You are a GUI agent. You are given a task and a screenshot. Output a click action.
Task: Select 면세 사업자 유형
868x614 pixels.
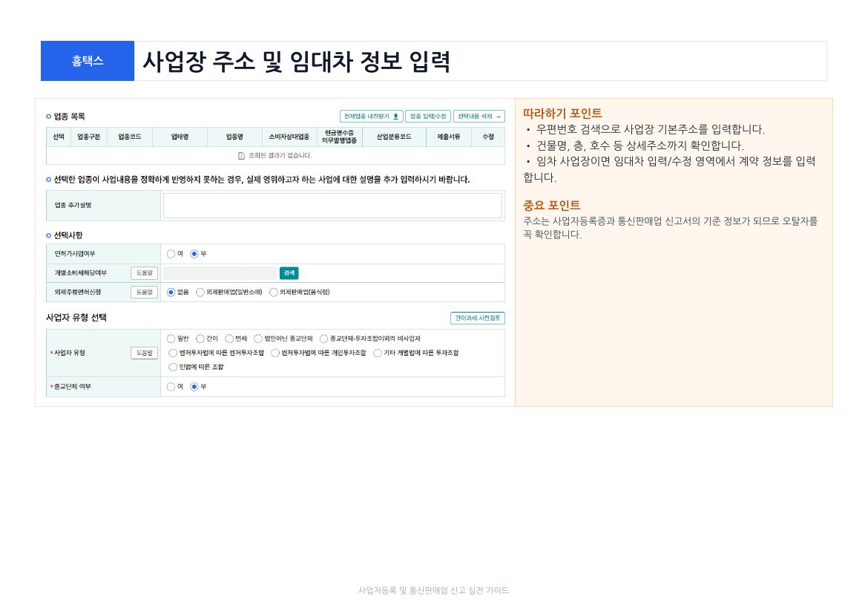click(229, 339)
